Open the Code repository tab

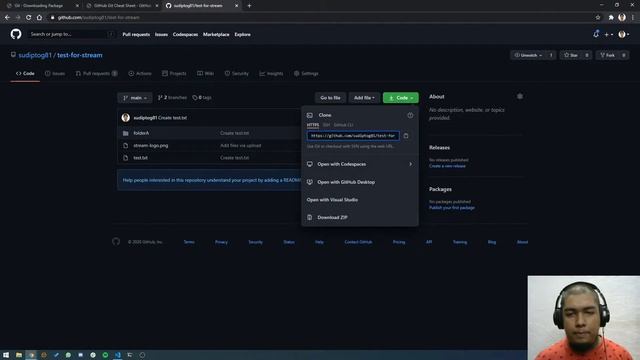coord(25,73)
